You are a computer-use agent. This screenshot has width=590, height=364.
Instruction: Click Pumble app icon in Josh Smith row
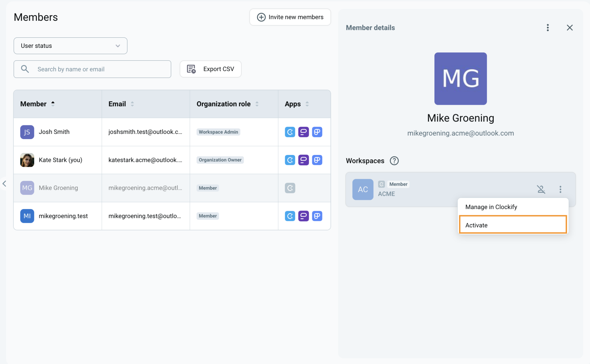(x=303, y=132)
